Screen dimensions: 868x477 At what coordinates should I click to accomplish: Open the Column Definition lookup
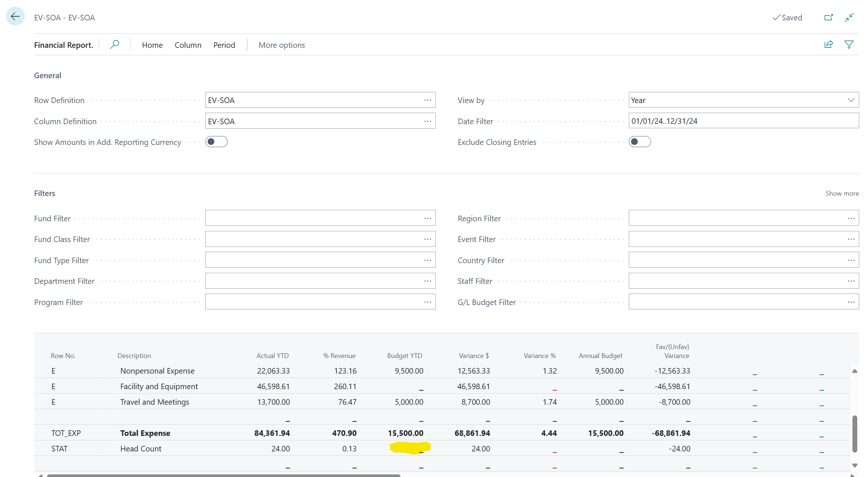pyautogui.click(x=428, y=121)
